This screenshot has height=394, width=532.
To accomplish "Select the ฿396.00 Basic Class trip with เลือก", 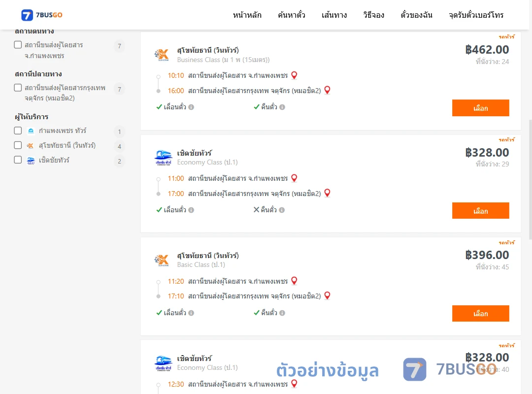I will pyautogui.click(x=480, y=314).
